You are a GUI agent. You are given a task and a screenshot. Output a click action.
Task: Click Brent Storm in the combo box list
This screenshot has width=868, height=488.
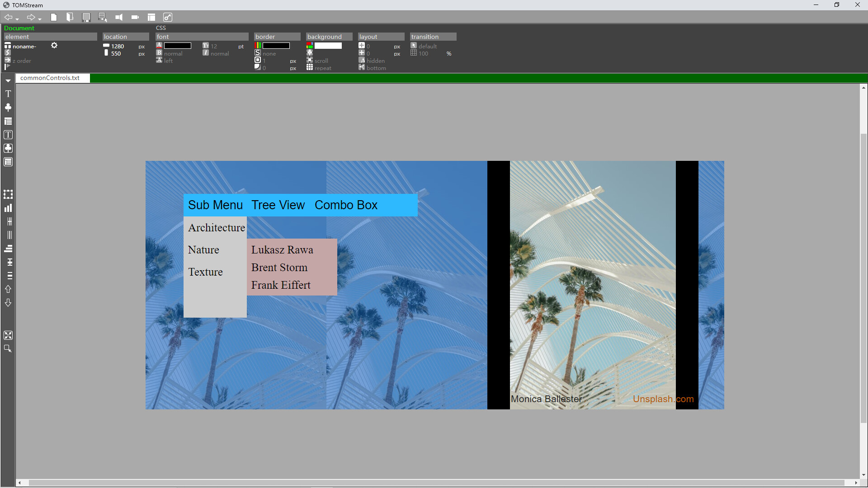click(x=279, y=267)
